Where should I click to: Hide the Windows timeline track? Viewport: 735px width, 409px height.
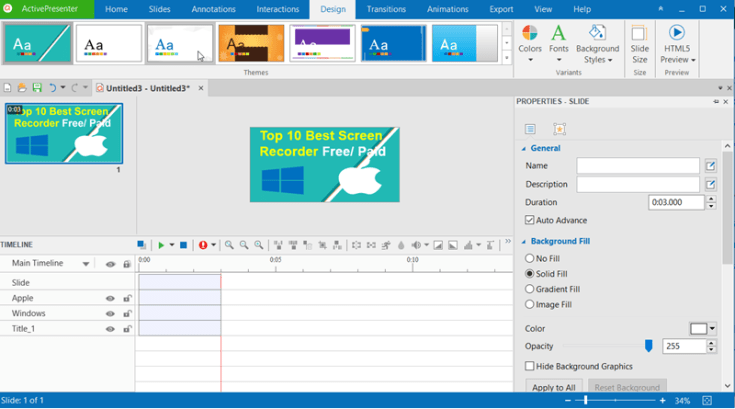click(110, 314)
